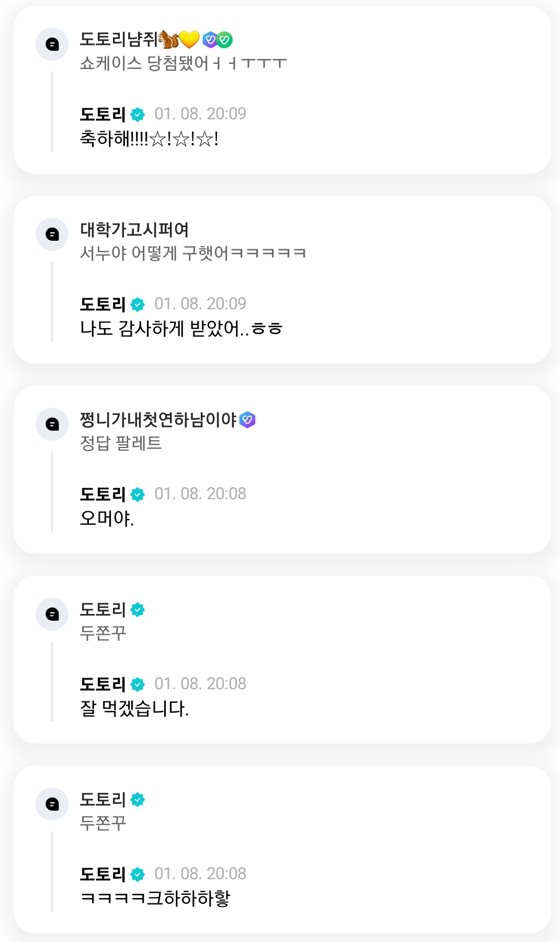Image resolution: width=560 pixels, height=942 pixels.
Task: Select the 정답 팔레트 comment text
Action: click(x=121, y=443)
